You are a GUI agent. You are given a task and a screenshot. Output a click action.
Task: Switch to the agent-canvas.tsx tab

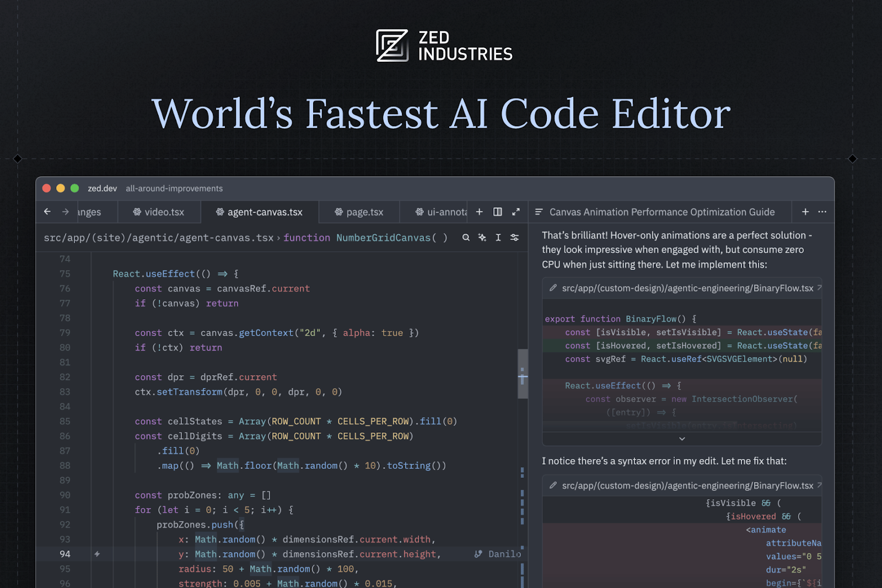coord(259,212)
